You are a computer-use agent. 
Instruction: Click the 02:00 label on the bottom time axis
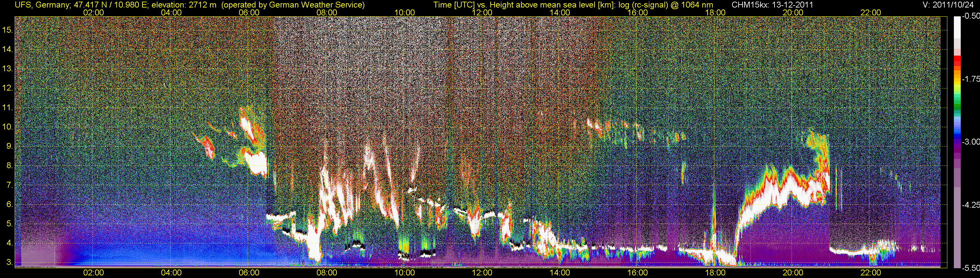tap(93, 273)
